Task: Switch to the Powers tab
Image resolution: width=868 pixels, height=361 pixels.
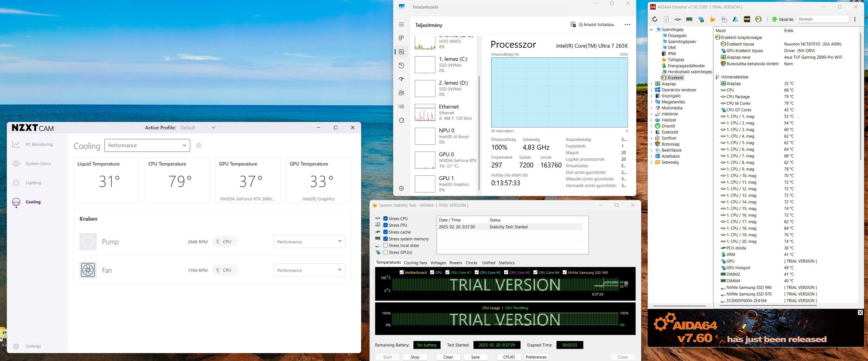Action: 456,263
